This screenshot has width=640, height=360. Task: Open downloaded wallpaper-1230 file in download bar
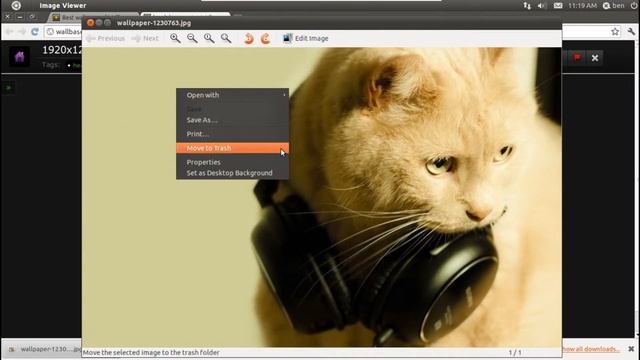tap(44, 349)
